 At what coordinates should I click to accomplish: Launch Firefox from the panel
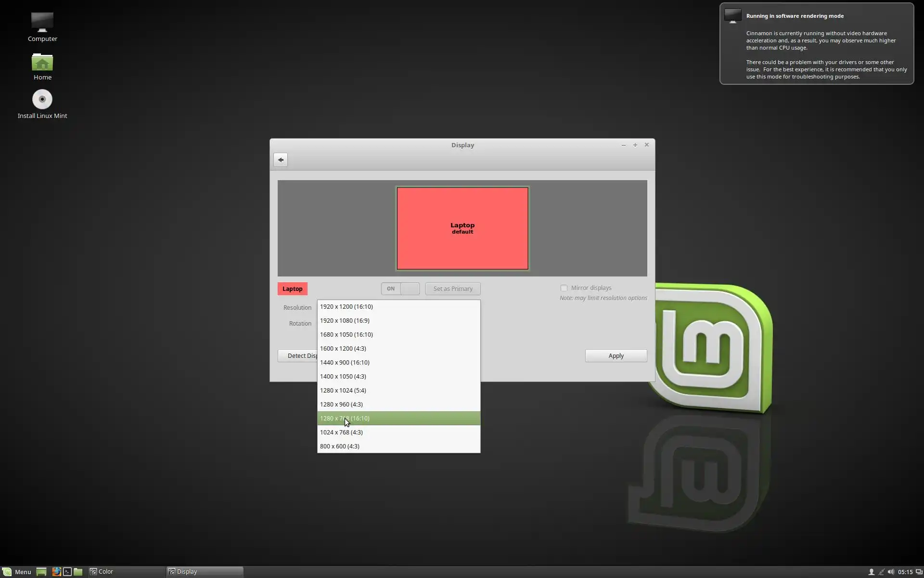coord(56,572)
